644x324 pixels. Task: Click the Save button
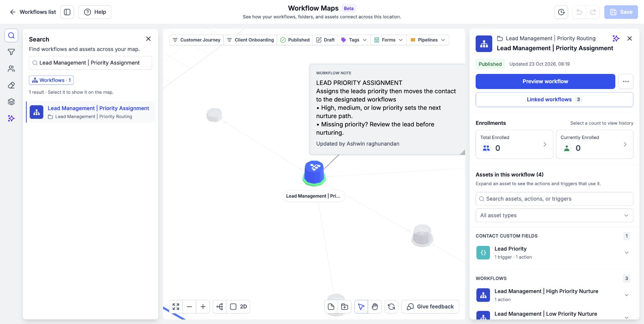click(x=621, y=12)
